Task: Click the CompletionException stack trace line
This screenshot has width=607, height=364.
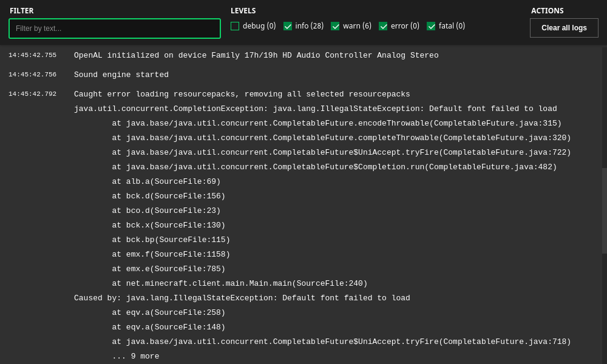Action: [x=315, y=109]
